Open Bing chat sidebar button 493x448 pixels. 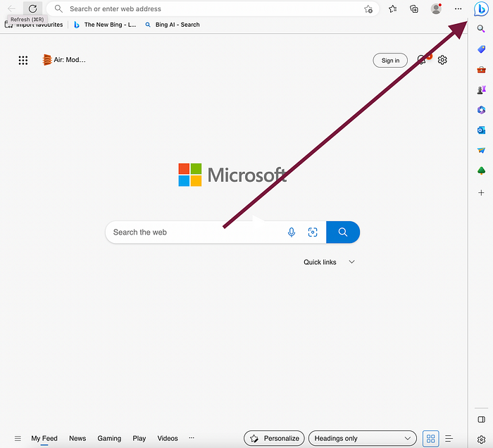coord(481,8)
